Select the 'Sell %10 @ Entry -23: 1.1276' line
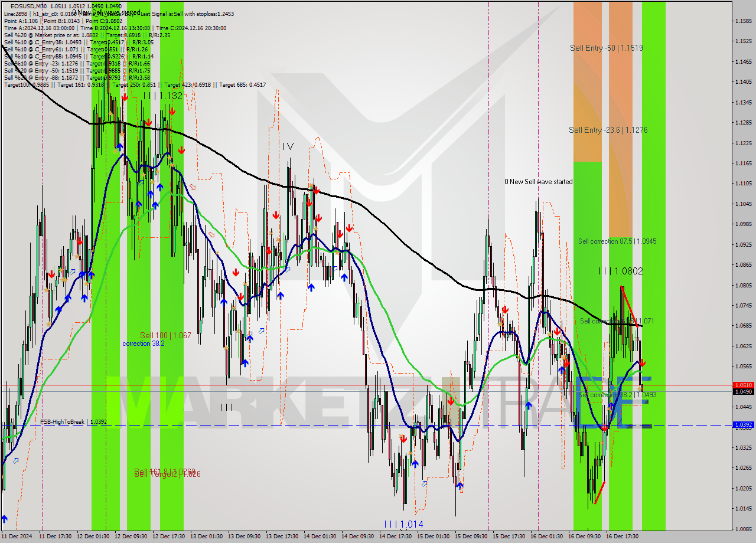 click(77, 63)
